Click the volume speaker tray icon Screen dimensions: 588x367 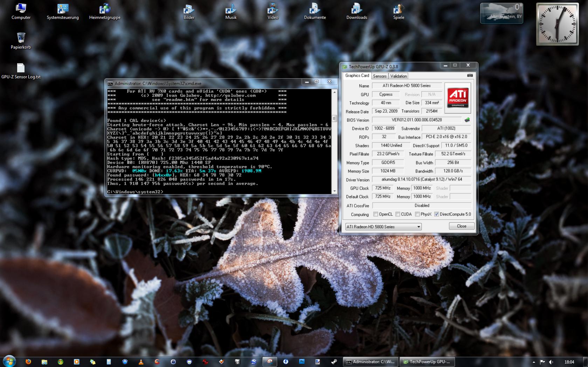(x=551, y=362)
